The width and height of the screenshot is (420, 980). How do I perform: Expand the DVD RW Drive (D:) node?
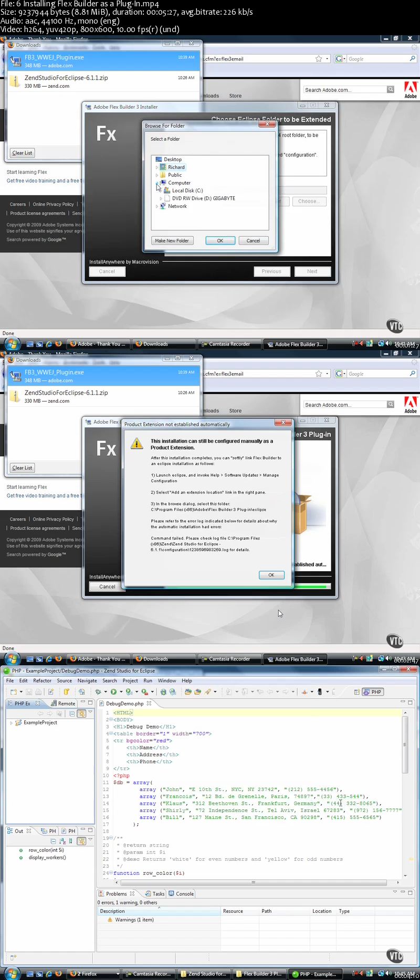[x=161, y=198]
